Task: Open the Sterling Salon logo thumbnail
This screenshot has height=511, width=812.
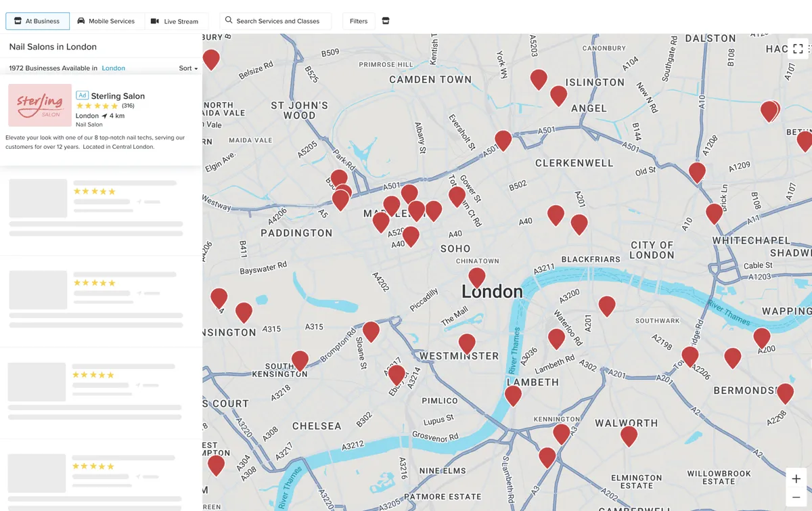Action: point(40,105)
